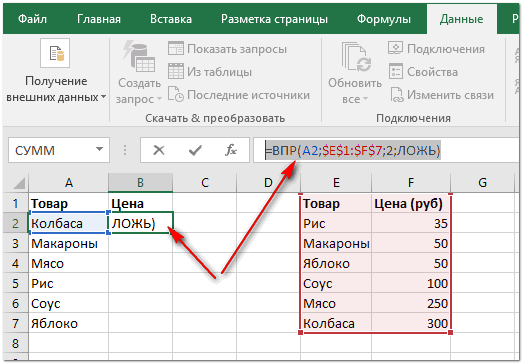
Task: Click the Из таблицы icon
Action: point(176,71)
